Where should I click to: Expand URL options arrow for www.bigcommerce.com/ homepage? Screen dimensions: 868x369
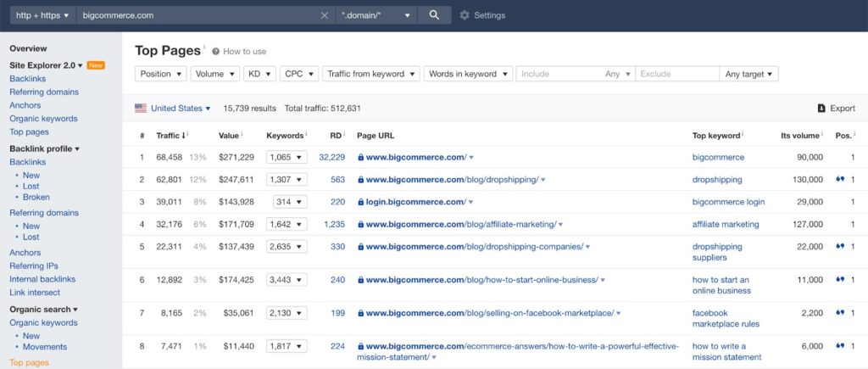pos(471,158)
